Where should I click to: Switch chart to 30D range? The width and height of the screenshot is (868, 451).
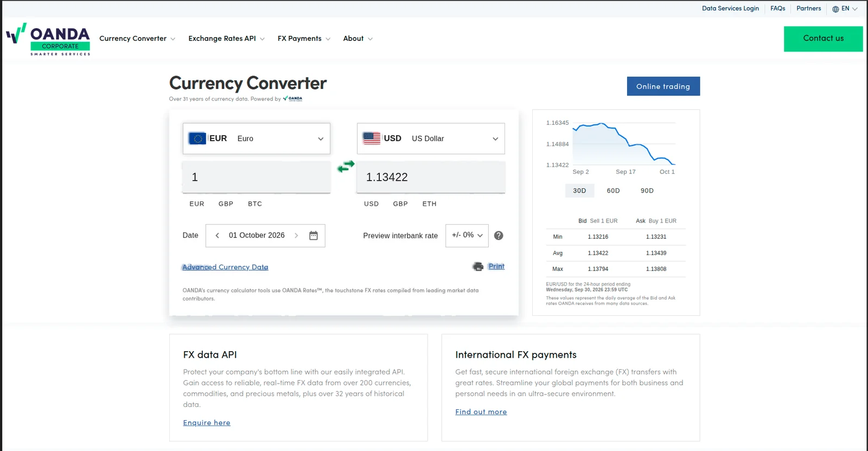(x=579, y=190)
